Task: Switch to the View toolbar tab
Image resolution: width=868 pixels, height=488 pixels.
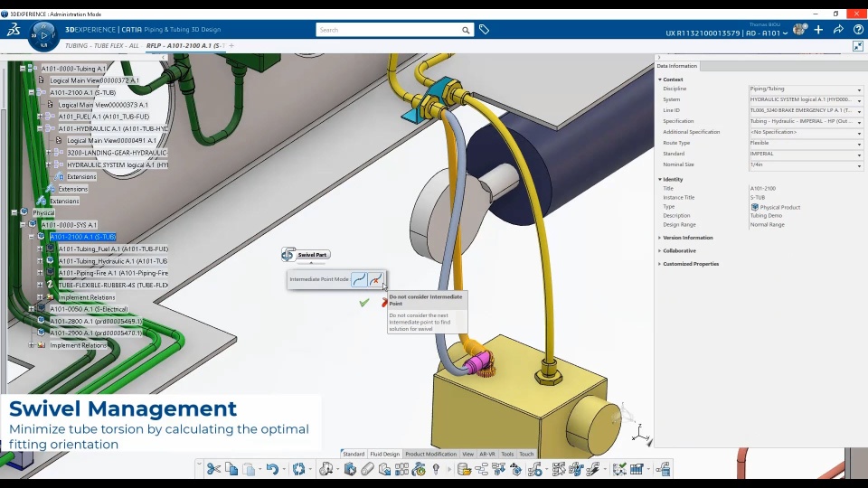Action: pyautogui.click(x=467, y=454)
